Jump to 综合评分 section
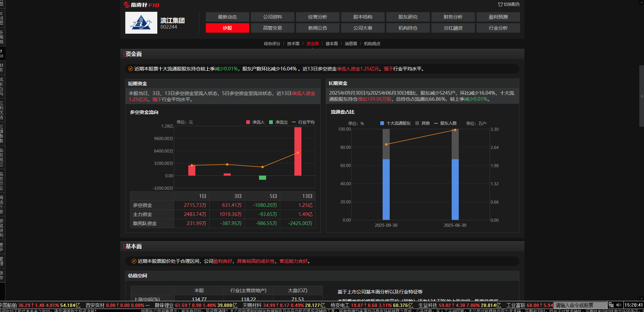Viewport: 644px width, 312px height. click(272, 44)
